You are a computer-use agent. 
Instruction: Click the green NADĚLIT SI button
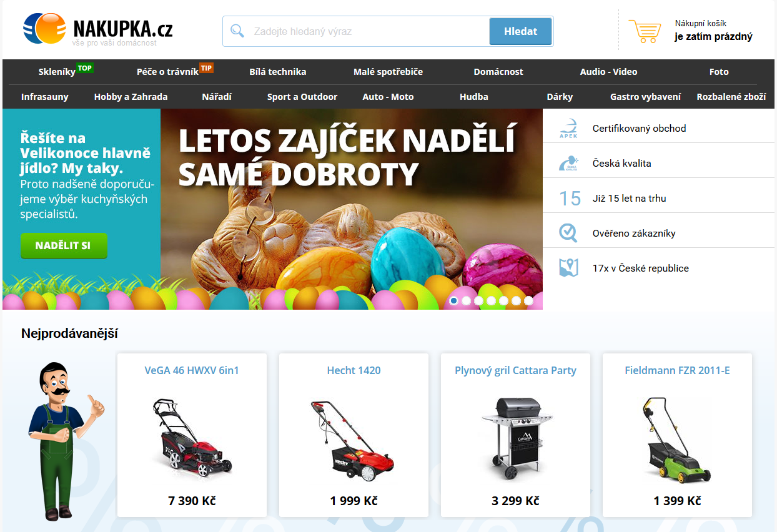(64, 245)
